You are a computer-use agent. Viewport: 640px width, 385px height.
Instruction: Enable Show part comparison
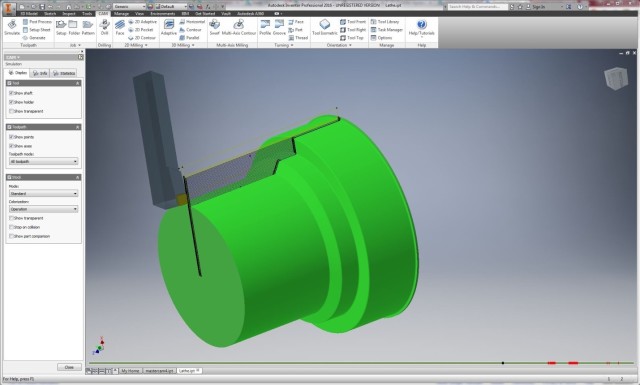coord(11,236)
